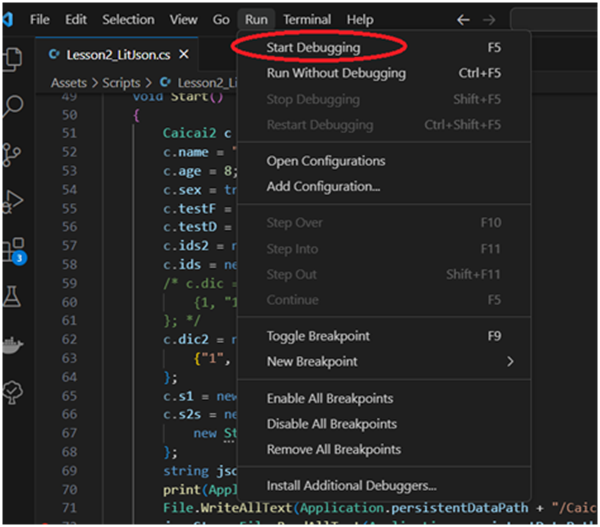Open the Extensions view with badge
The width and height of the screenshot is (600, 527).
(14, 250)
